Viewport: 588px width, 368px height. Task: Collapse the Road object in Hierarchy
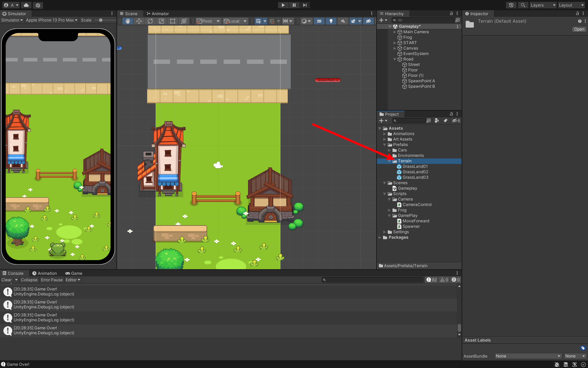click(x=395, y=59)
